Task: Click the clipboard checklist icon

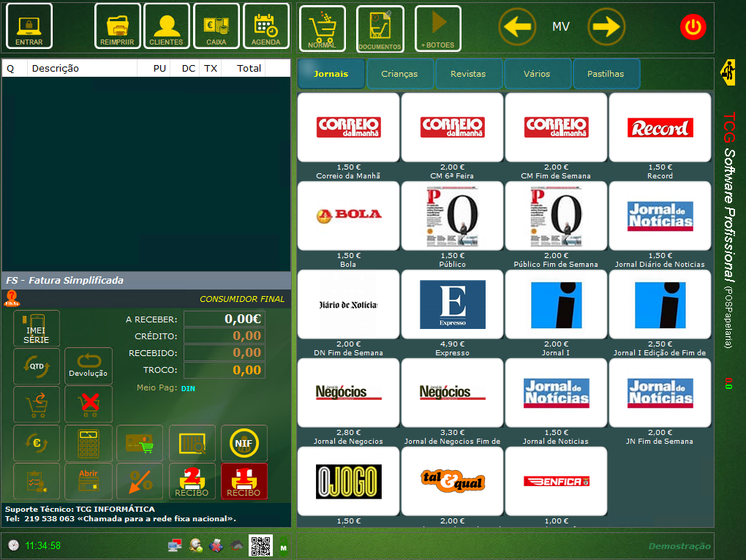Action: [x=37, y=482]
